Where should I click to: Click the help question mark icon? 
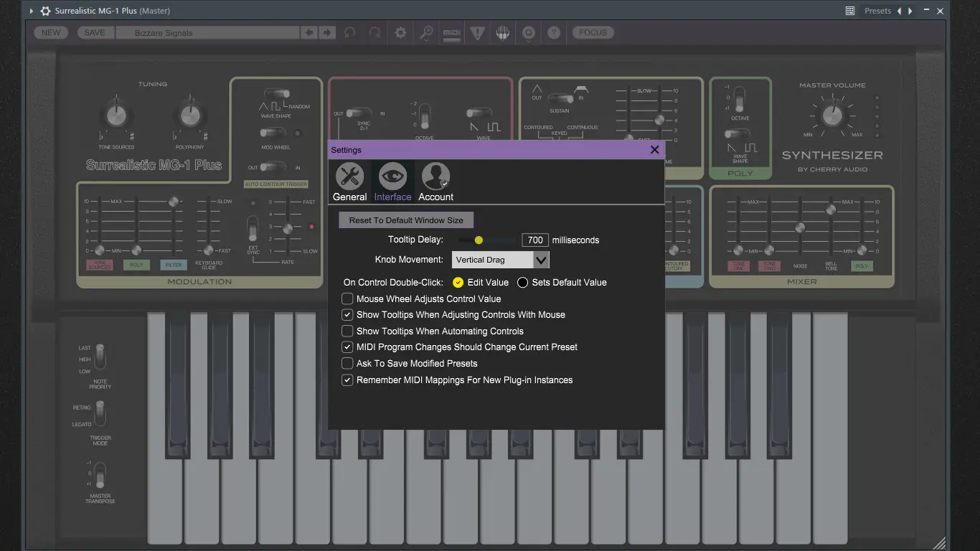point(554,33)
